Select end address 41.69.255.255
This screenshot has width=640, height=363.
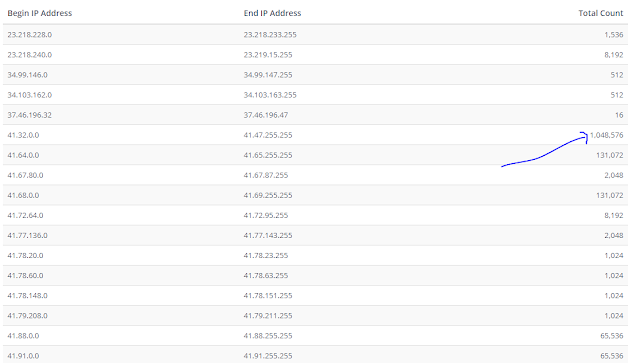click(x=268, y=195)
